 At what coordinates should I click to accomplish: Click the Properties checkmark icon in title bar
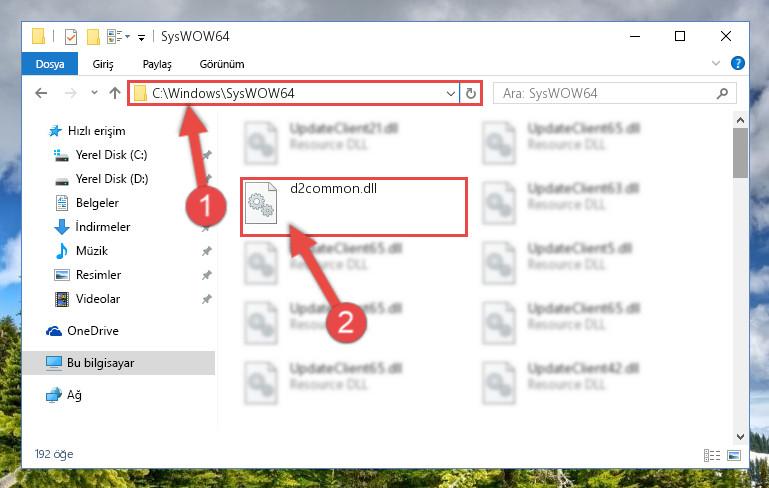coord(71,37)
